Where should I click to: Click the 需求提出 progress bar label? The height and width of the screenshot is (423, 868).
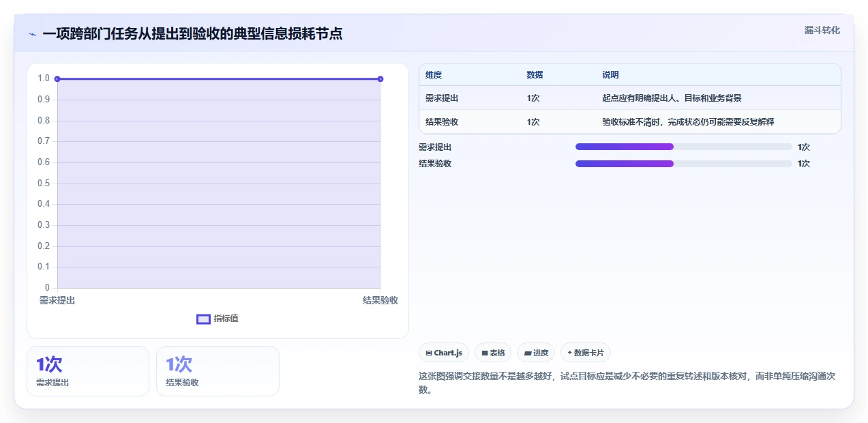coord(435,147)
